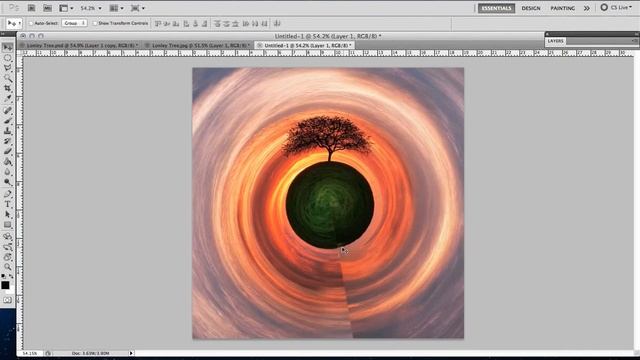Click the status bar zoom percentage field
Viewport: 640px width, 360px height.
click(31, 353)
